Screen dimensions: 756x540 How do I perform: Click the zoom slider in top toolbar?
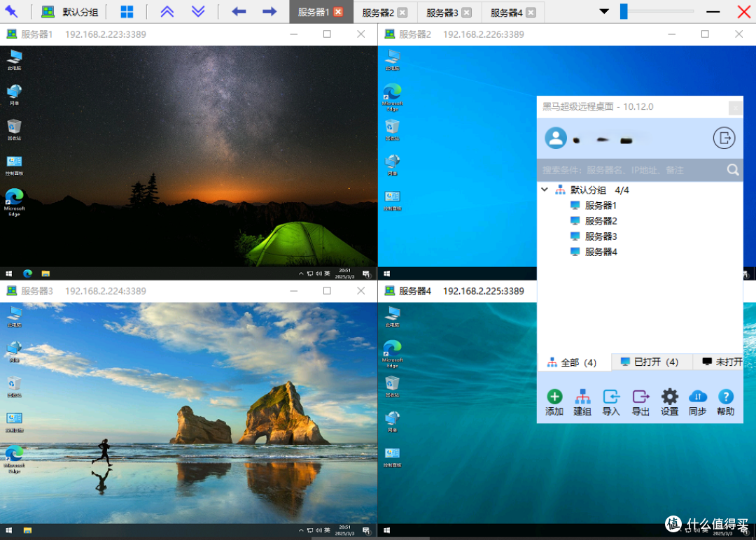[x=657, y=11]
